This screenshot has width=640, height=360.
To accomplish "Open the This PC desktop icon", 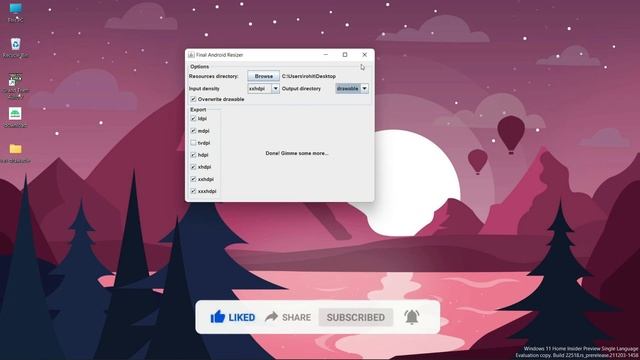I will pos(16,12).
